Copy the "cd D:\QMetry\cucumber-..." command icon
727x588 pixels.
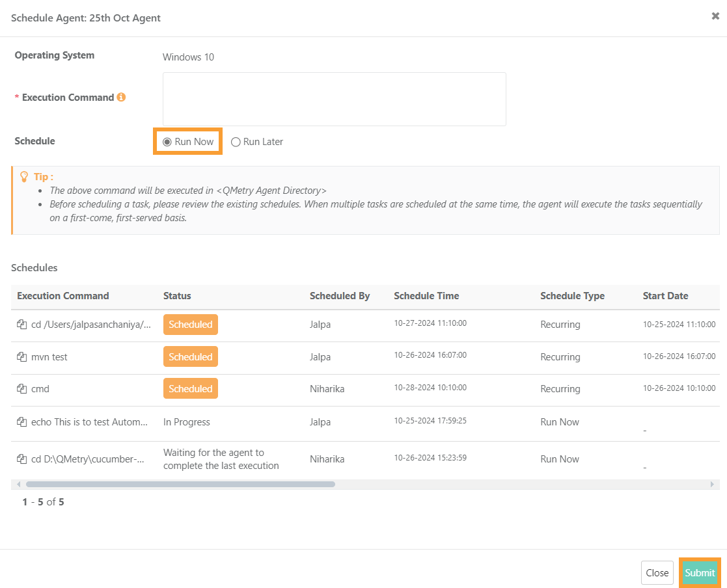[x=20, y=459]
